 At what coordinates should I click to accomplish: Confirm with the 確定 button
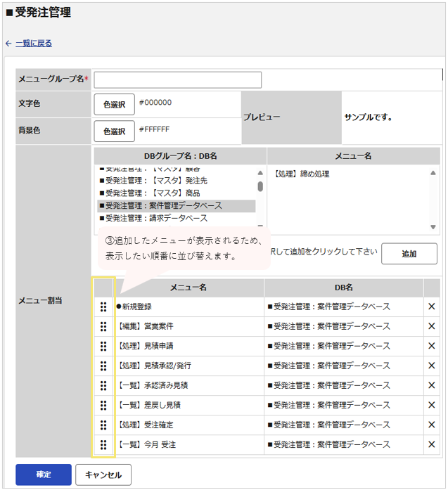44,475
